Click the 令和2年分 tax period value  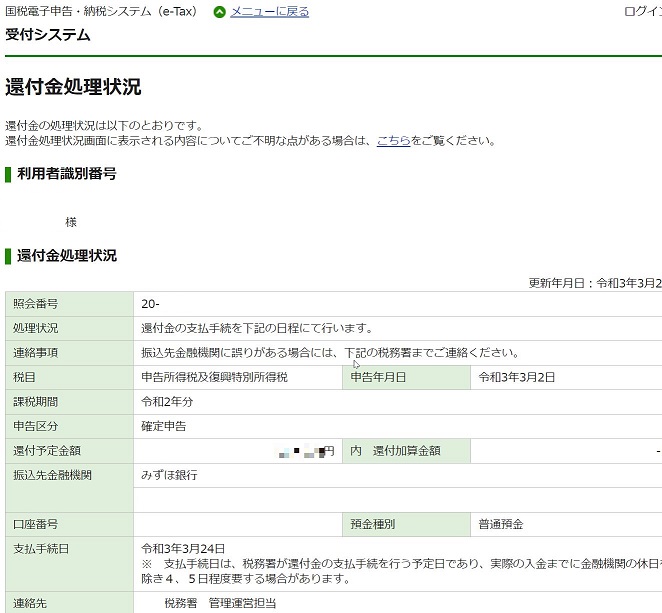point(167,401)
